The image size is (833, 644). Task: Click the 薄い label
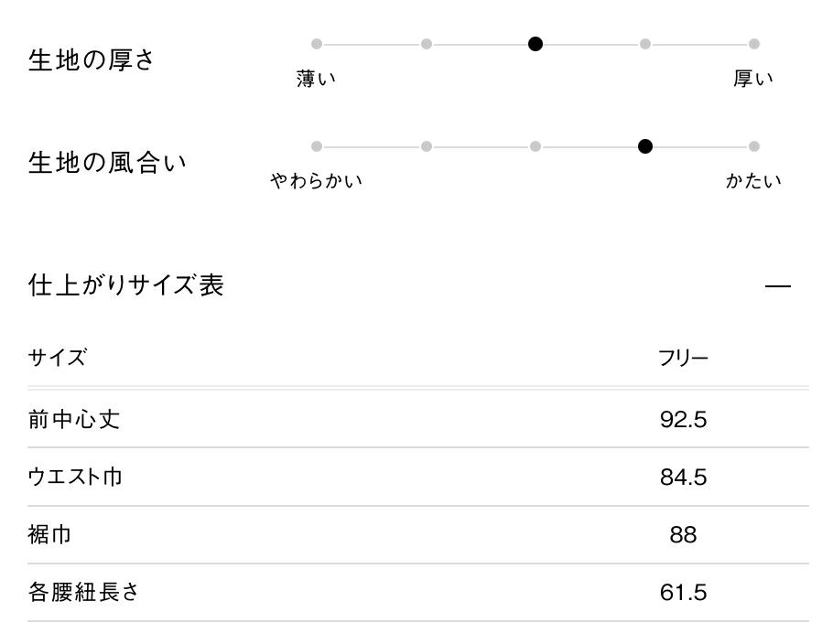317,79
